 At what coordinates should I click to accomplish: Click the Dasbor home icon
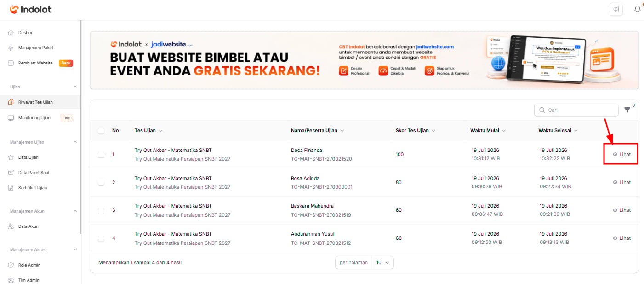pos(11,33)
